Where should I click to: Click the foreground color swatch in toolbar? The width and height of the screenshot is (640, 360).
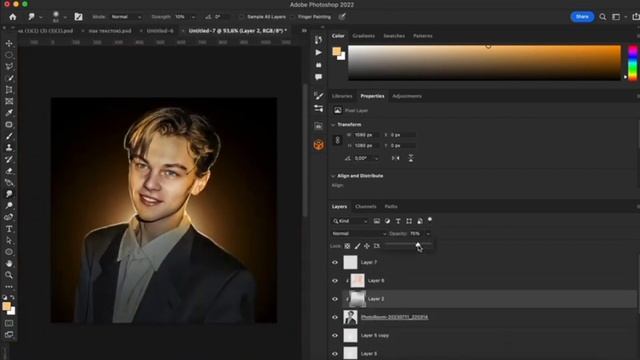[6, 306]
